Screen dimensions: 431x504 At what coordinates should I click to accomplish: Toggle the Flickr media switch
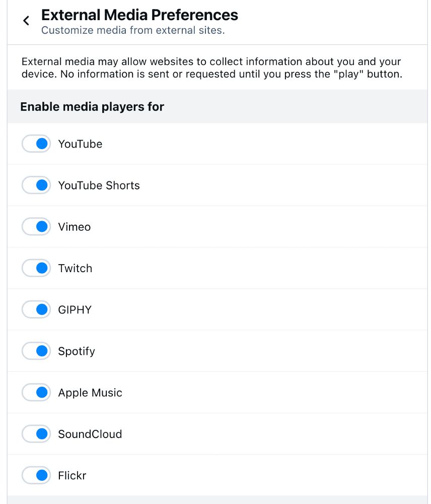point(36,475)
